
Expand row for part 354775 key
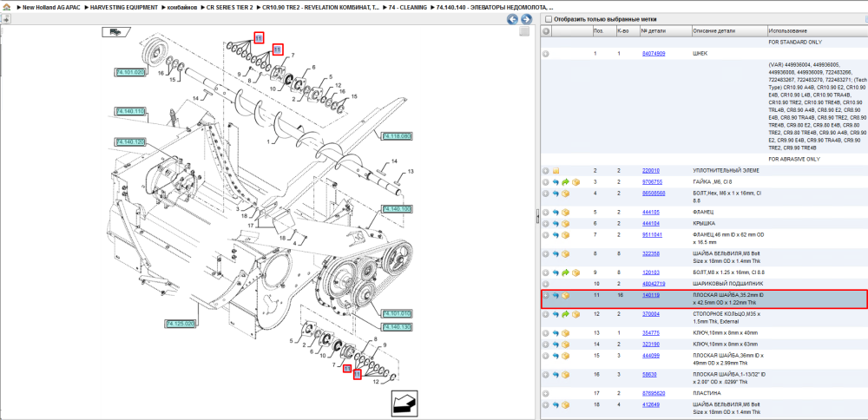546,333
